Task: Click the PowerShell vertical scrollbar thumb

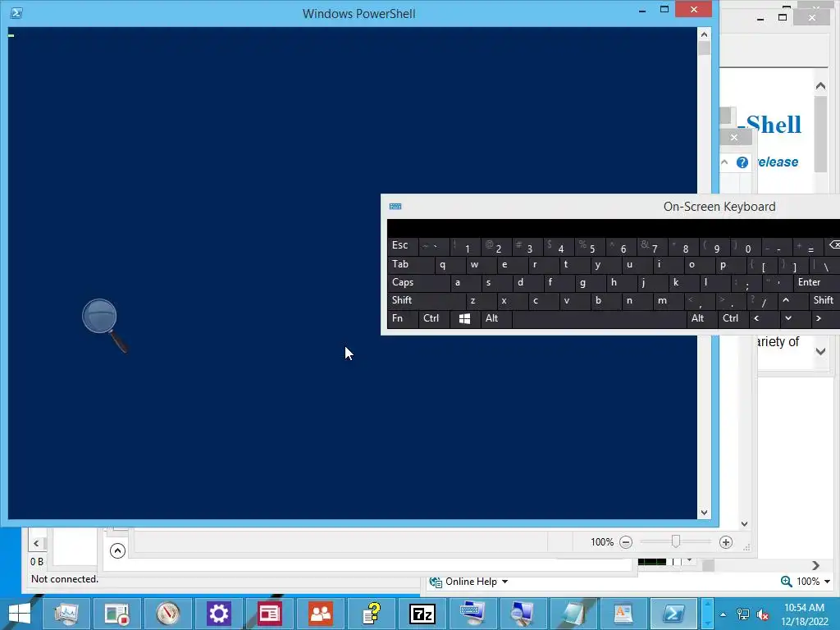Action: (x=704, y=48)
